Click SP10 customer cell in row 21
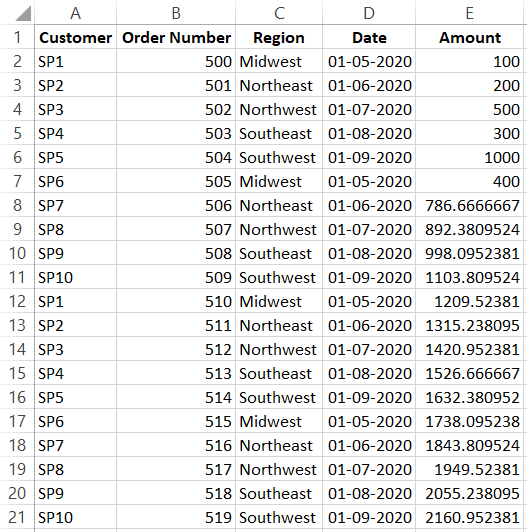Image resolution: width=527 pixels, height=532 pixels. point(75,517)
